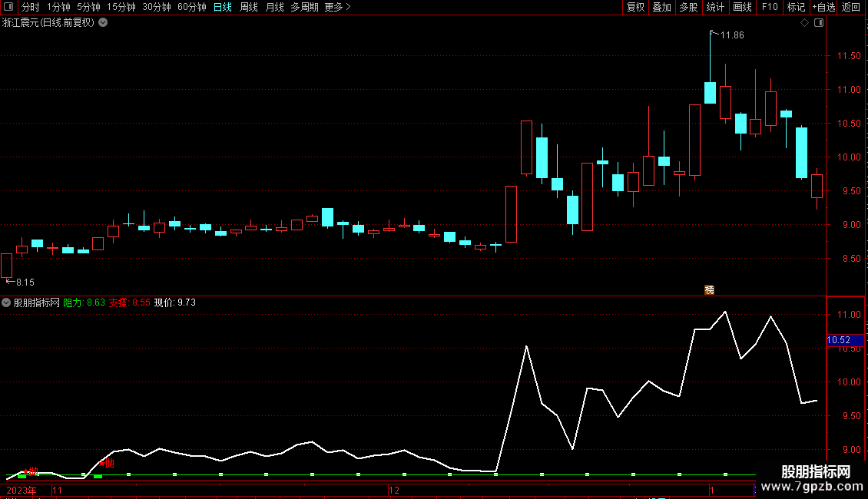Toggle the side panel icon in main chart

[x=819, y=23]
